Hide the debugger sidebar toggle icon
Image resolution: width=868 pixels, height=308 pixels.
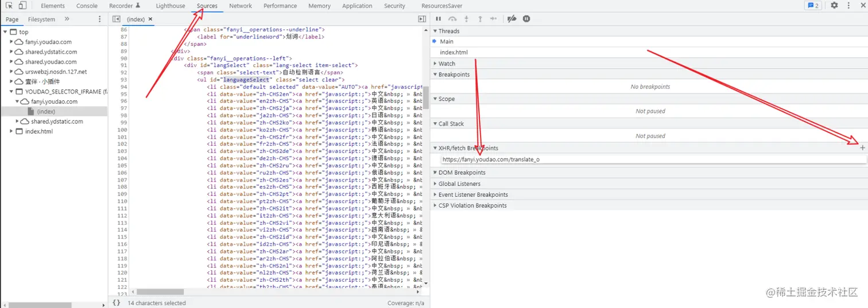[x=423, y=19]
